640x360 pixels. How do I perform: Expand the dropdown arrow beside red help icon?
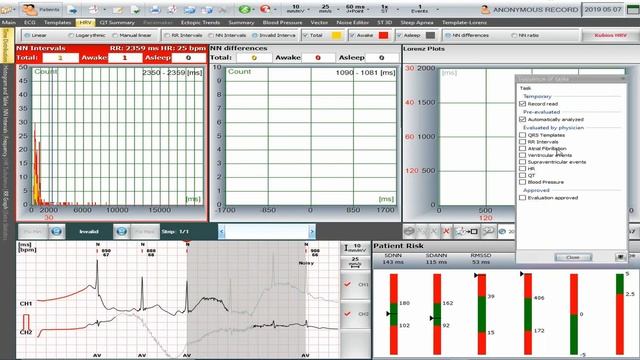point(275,9)
